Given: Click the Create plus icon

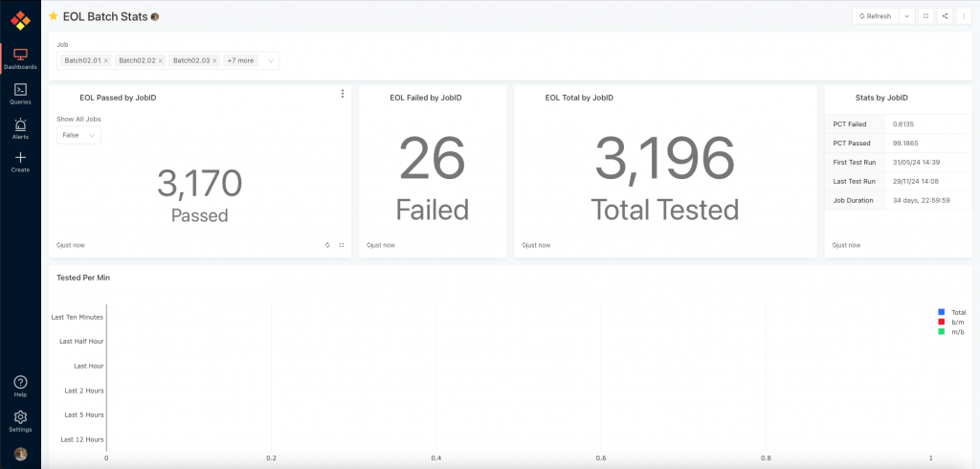Looking at the screenshot, I should [x=20, y=162].
